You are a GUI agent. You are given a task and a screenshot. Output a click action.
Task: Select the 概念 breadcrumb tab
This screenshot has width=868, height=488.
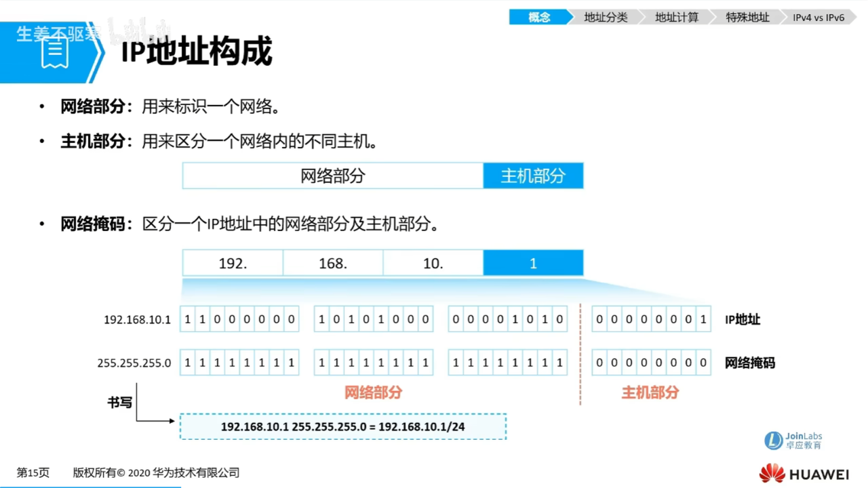coord(540,18)
